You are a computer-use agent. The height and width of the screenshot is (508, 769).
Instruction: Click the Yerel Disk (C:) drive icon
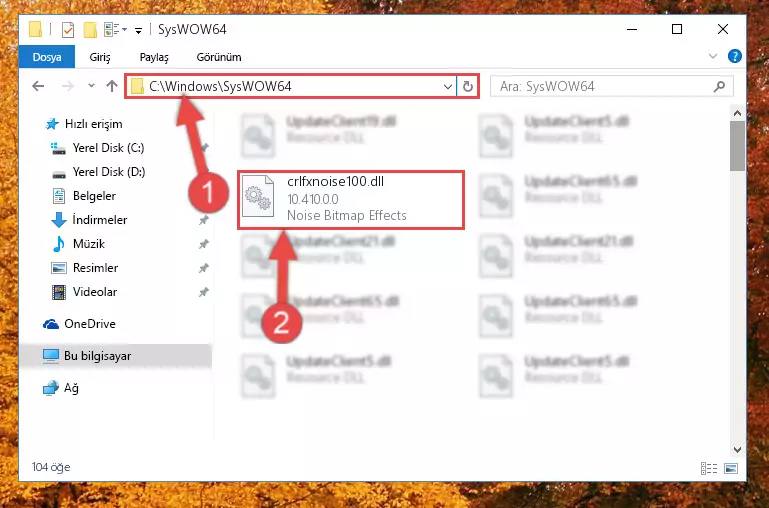tap(58, 148)
